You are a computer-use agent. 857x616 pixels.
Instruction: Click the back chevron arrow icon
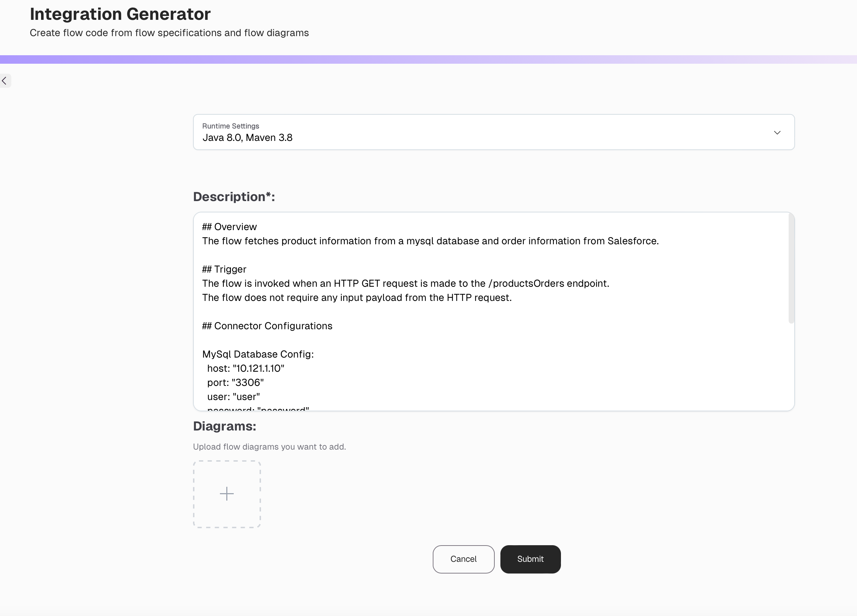(5, 81)
